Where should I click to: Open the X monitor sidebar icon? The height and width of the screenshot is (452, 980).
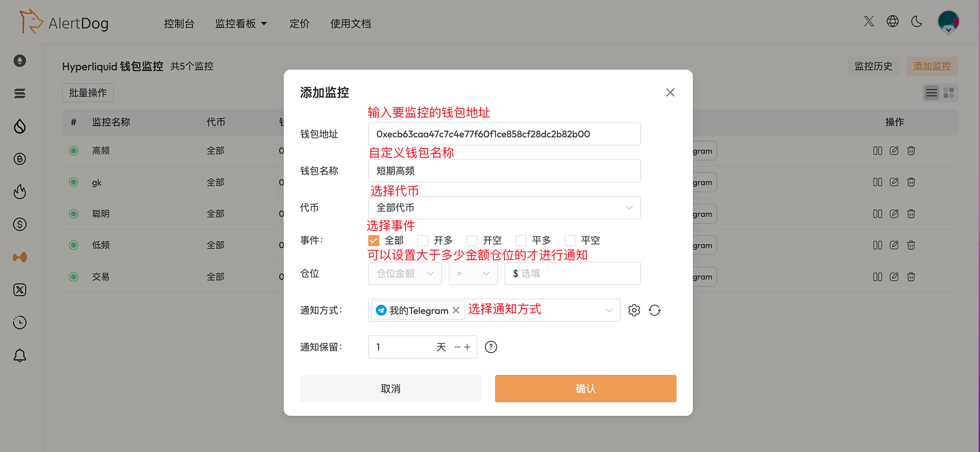[x=20, y=290]
